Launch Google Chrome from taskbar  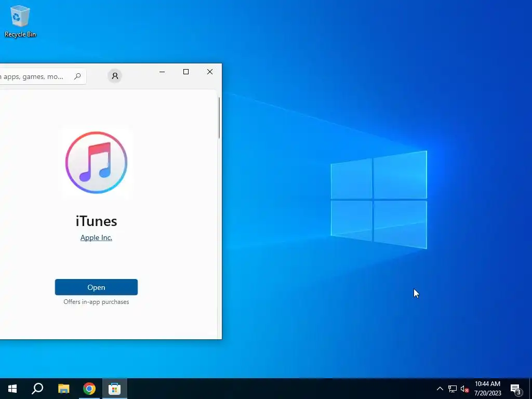(89, 389)
